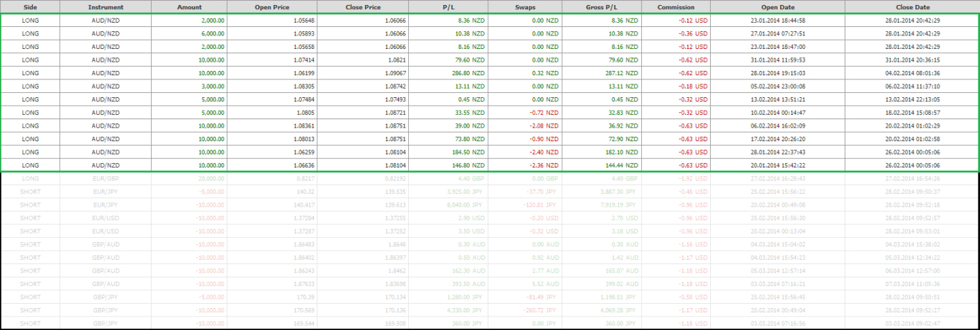
Task: Sort by the Instrument column header
Action: click(x=106, y=7)
